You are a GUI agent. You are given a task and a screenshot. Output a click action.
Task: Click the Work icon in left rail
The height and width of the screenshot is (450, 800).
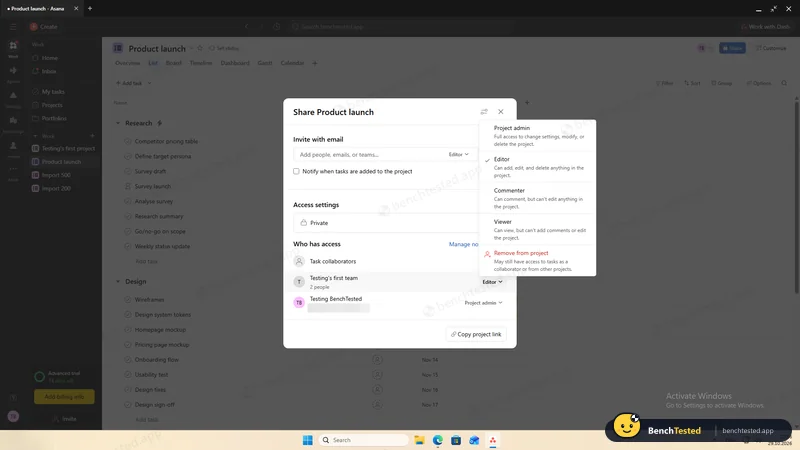coord(13,45)
